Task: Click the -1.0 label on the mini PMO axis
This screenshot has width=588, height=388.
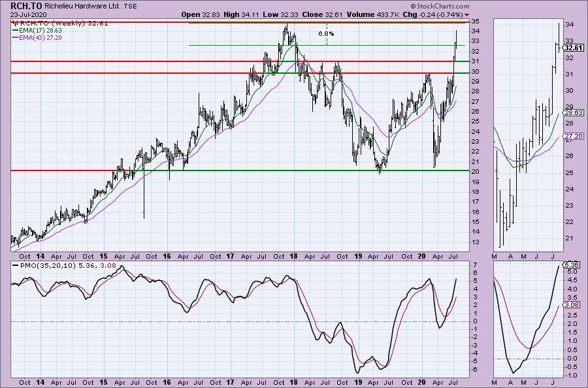Action: click(x=570, y=376)
